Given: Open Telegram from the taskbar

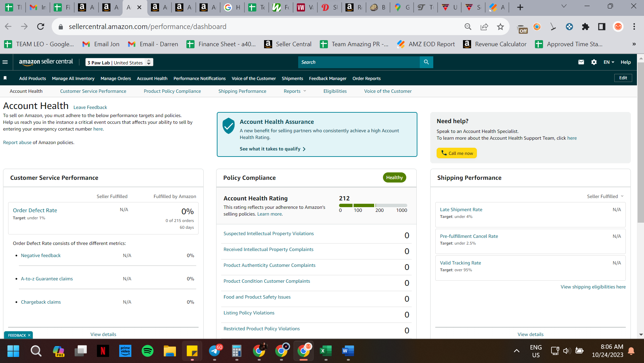Looking at the screenshot, I should pyautogui.click(x=214, y=351).
